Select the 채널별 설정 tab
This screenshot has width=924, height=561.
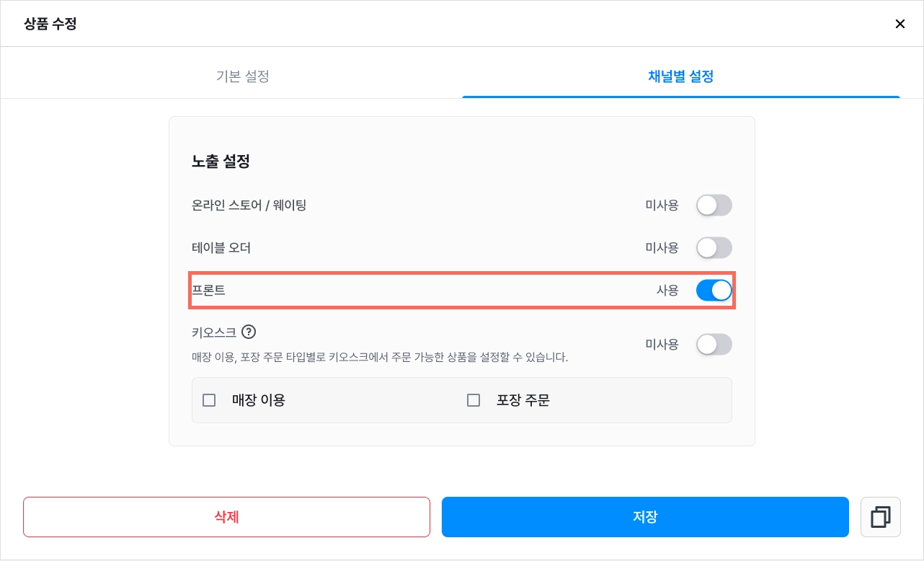681,76
